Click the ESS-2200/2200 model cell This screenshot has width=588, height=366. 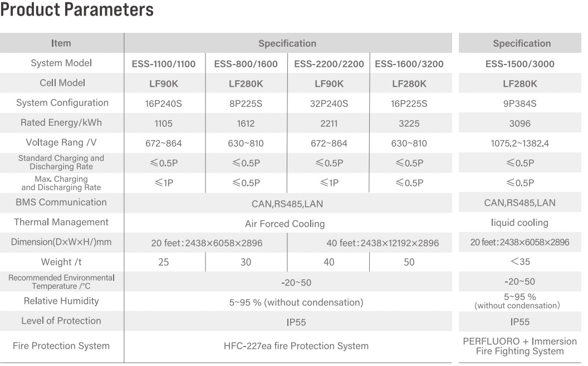click(x=329, y=64)
